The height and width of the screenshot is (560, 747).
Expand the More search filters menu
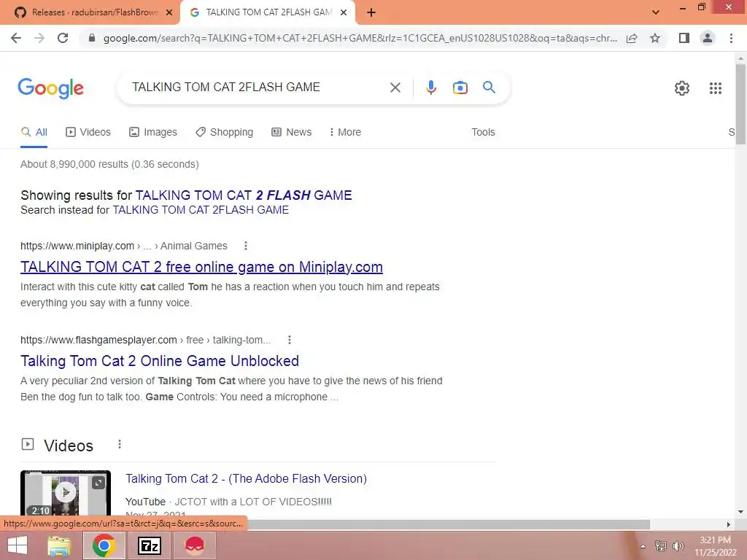point(345,133)
